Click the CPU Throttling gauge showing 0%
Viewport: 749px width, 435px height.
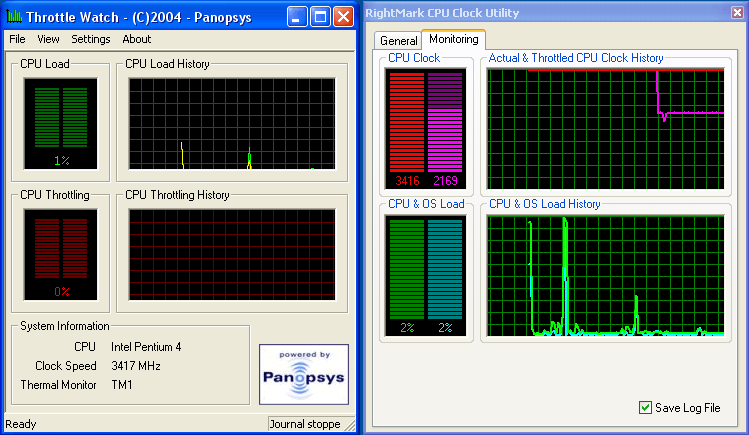[61, 255]
